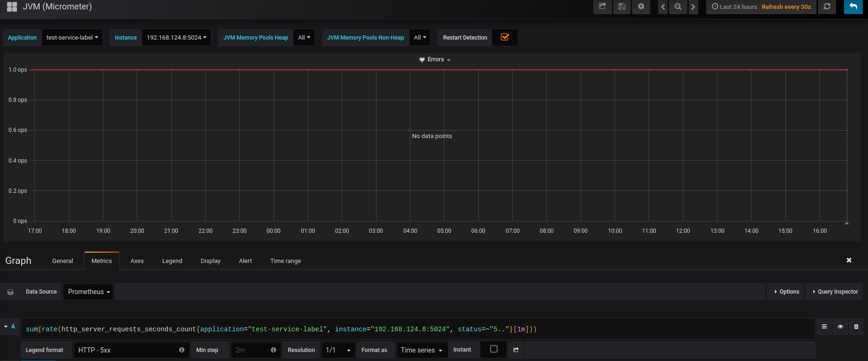Click the data source database icon
The image size is (868, 361).
(x=10, y=292)
